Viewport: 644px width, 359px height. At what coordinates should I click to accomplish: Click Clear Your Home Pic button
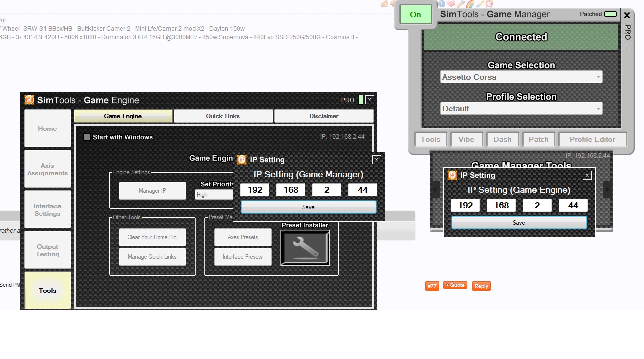[x=152, y=237]
